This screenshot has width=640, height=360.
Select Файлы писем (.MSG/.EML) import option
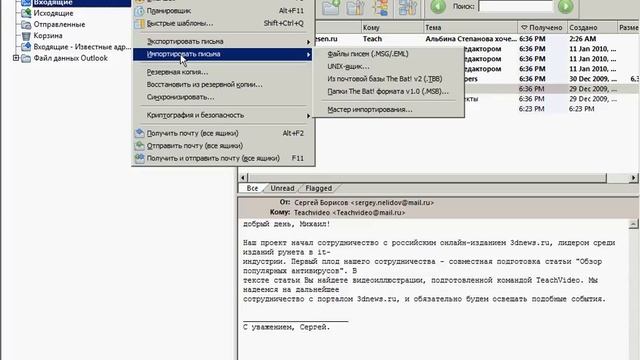tap(389, 53)
